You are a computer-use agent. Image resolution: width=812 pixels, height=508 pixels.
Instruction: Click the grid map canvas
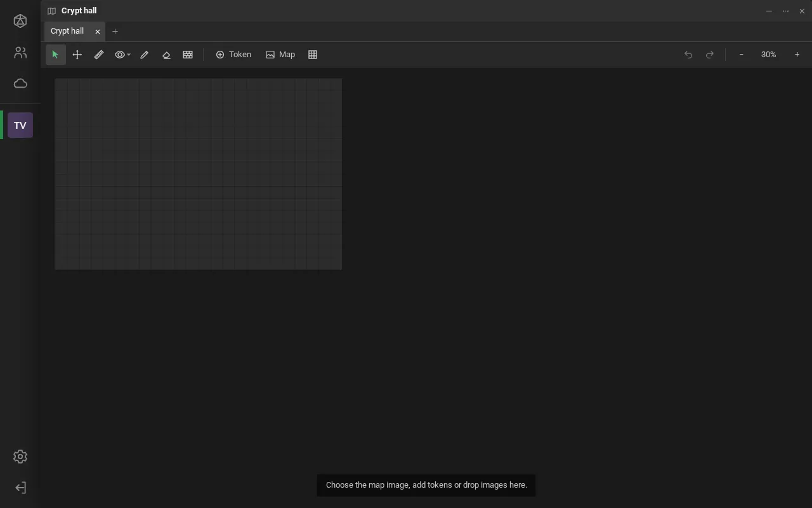[x=199, y=174]
